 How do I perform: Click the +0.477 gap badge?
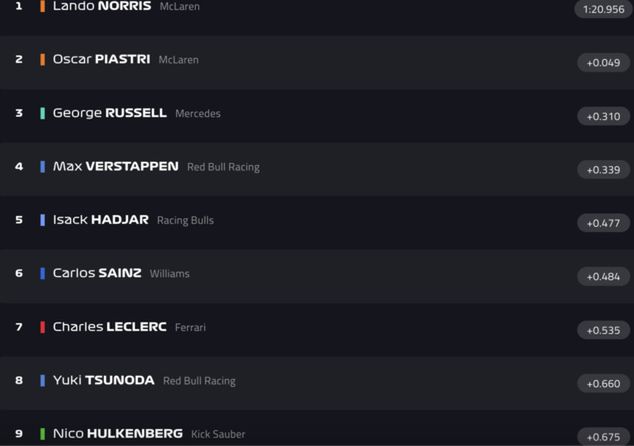(x=603, y=223)
